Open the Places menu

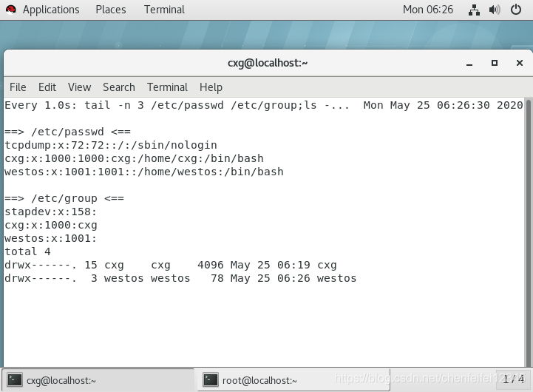(x=110, y=10)
